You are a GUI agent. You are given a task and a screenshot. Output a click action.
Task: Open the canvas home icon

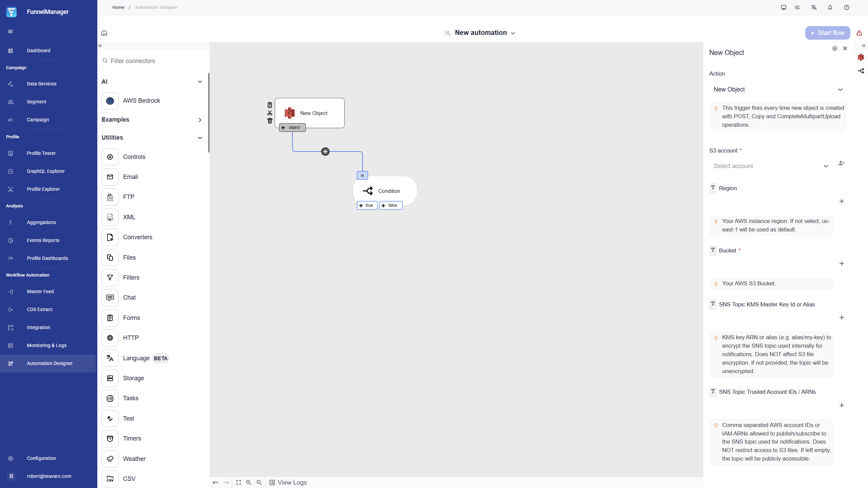coord(104,33)
